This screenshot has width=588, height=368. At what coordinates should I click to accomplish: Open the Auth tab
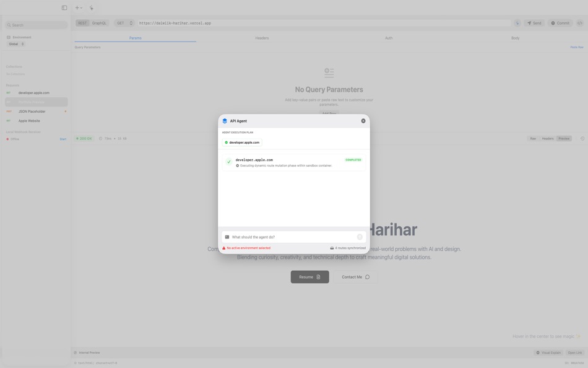tap(389, 38)
